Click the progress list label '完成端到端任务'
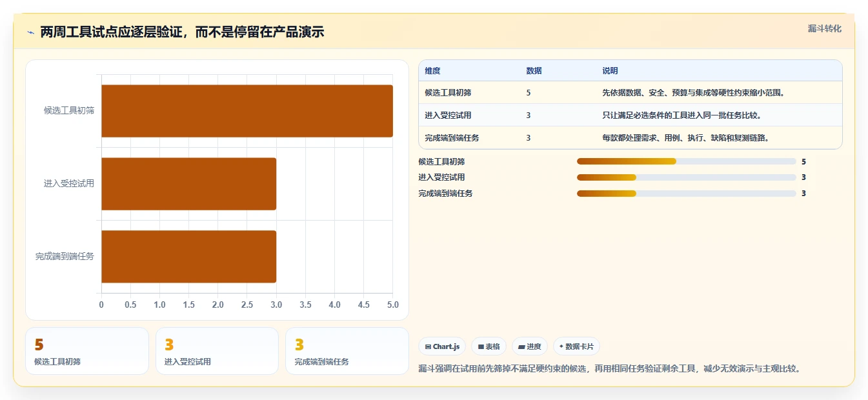The width and height of the screenshot is (868, 400). coord(445,194)
